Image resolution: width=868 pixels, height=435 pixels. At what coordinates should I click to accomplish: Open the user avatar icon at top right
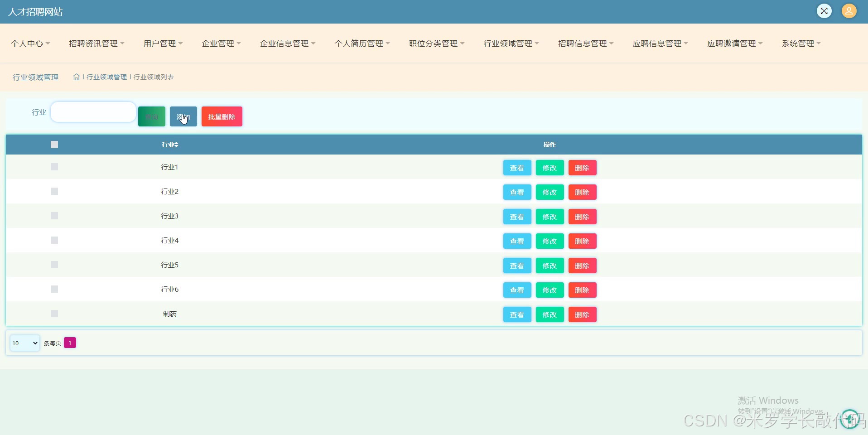tap(849, 11)
